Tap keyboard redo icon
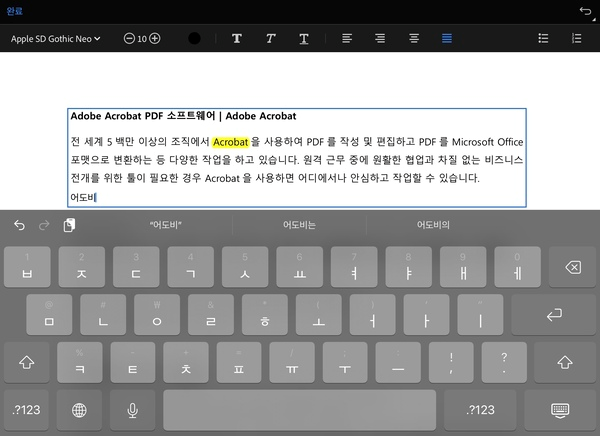Viewport: 600px width, 436px height. [x=44, y=225]
